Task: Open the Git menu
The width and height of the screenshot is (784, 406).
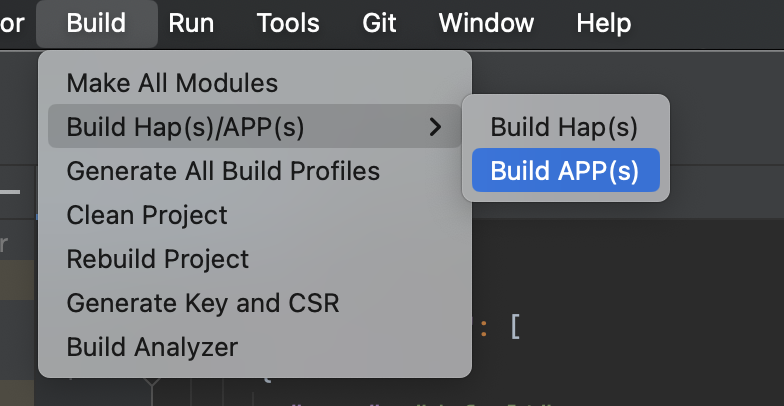Action: point(379,23)
